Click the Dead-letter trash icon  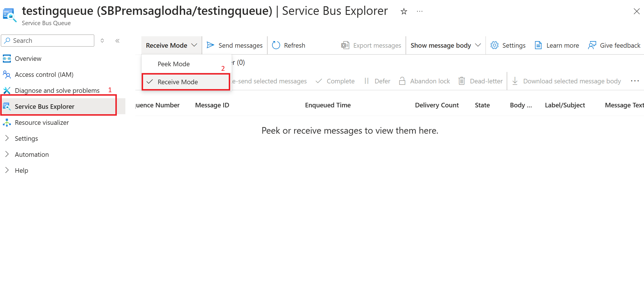[462, 81]
